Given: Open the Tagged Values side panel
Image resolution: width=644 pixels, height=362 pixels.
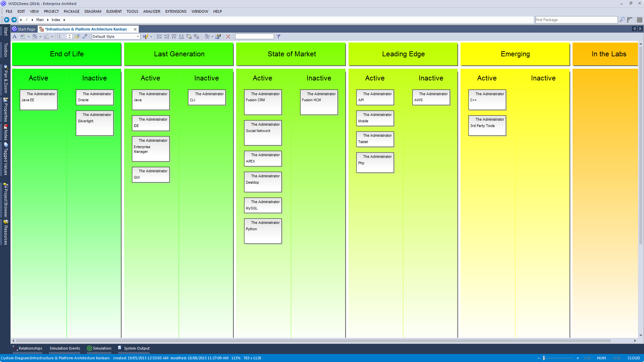Looking at the screenshot, I should pos(6,159).
